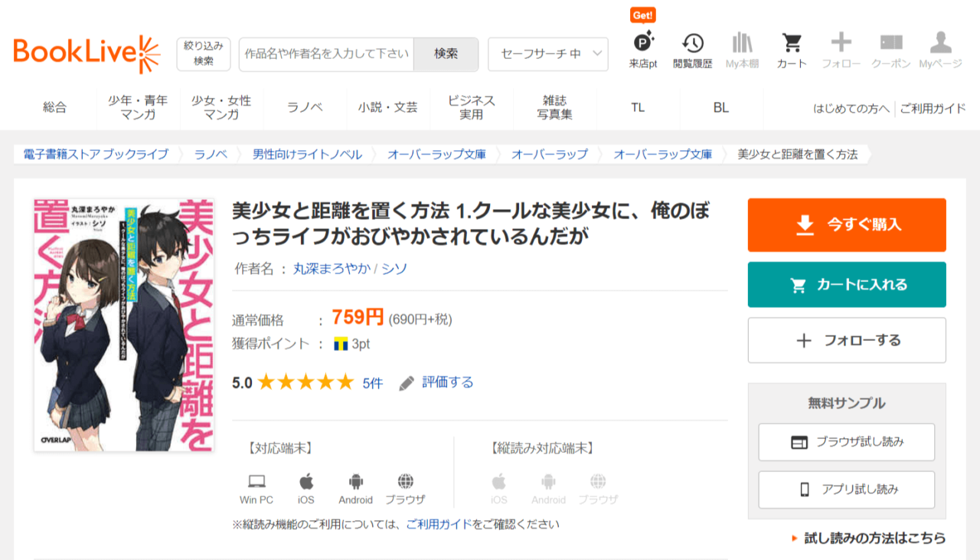Select the BL category tab

720,108
